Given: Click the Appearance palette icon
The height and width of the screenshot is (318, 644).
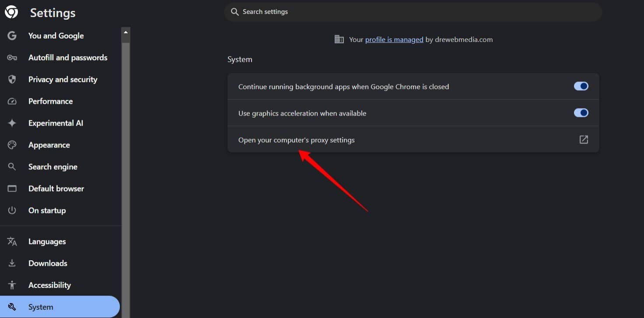Looking at the screenshot, I should point(12,145).
